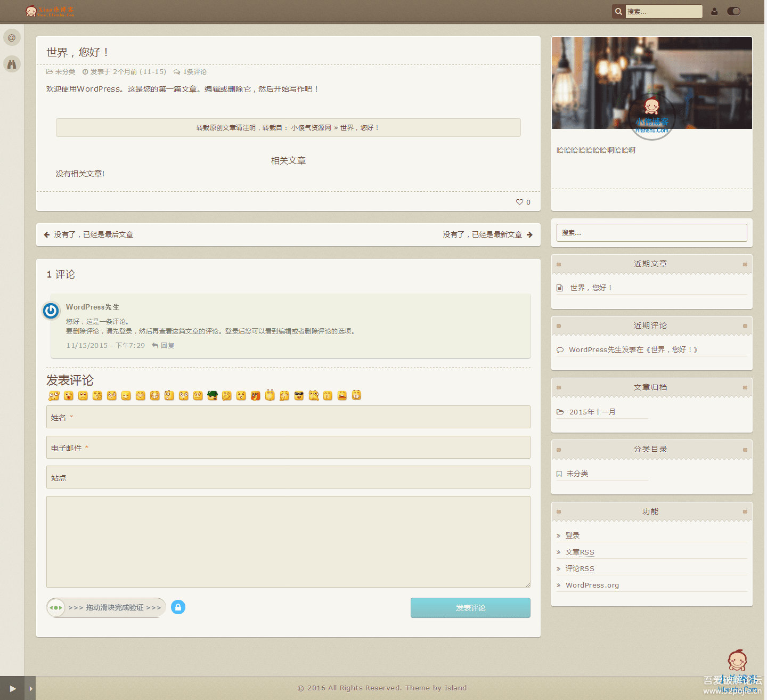Click the Xiao blog logo in header

point(51,11)
